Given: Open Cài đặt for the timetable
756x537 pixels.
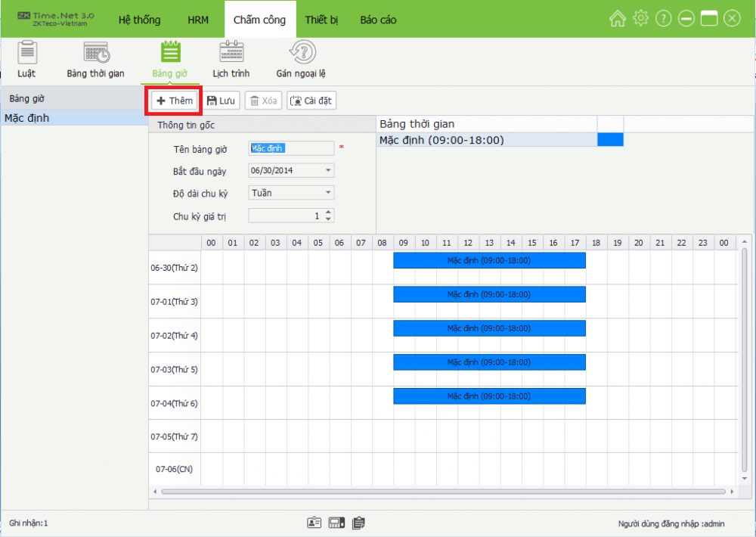Looking at the screenshot, I should point(311,100).
